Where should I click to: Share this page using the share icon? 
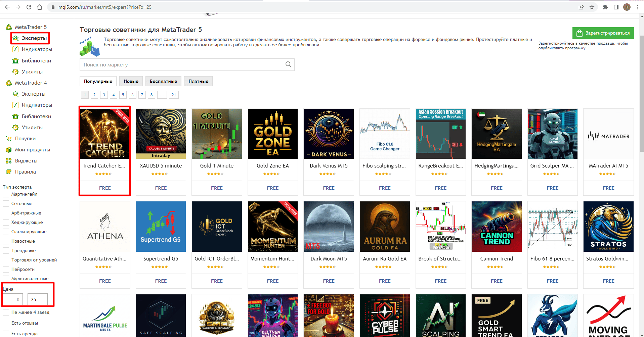point(581,7)
